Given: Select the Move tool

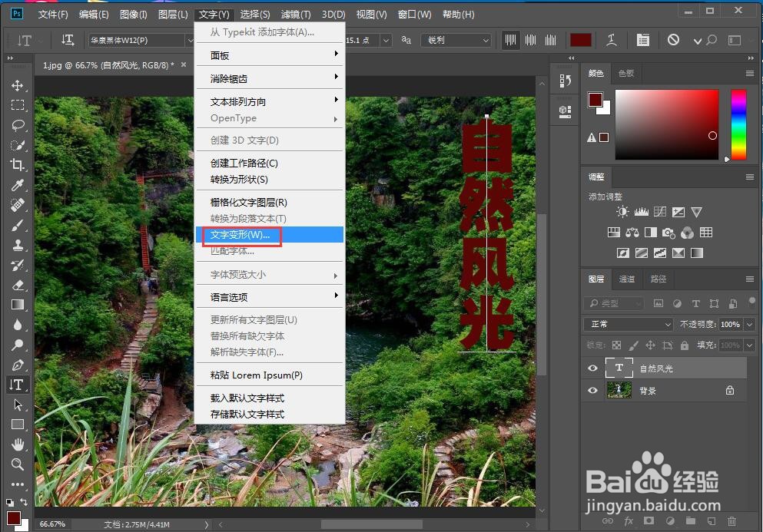Looking at the screenshot, I should pyautogui.click(x=18, y=86).
